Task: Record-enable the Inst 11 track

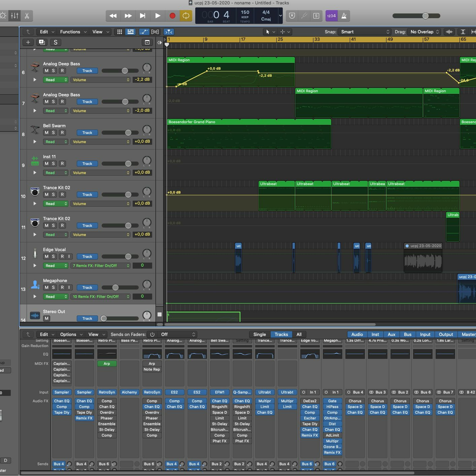Action: click(62, 164)
